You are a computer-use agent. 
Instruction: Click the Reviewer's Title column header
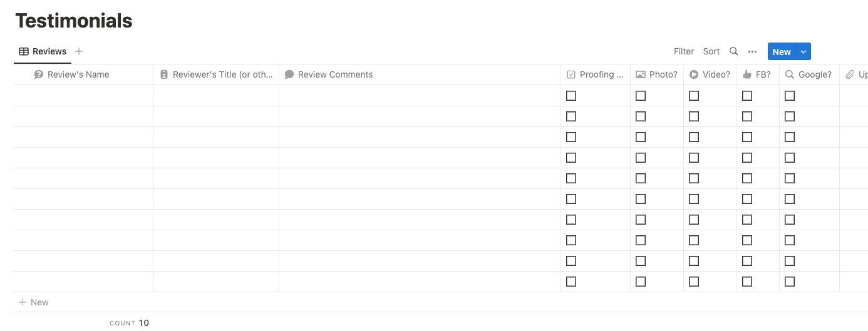click(x=217, y=74)
